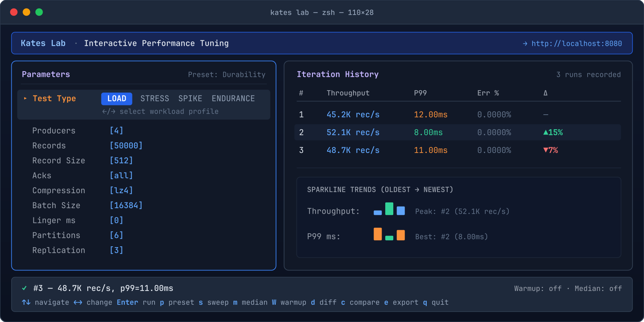Image resolution: width=644 pixels, height=322 pixels.
Task: Click the Median: off indicator
Action: pos(598,289)
